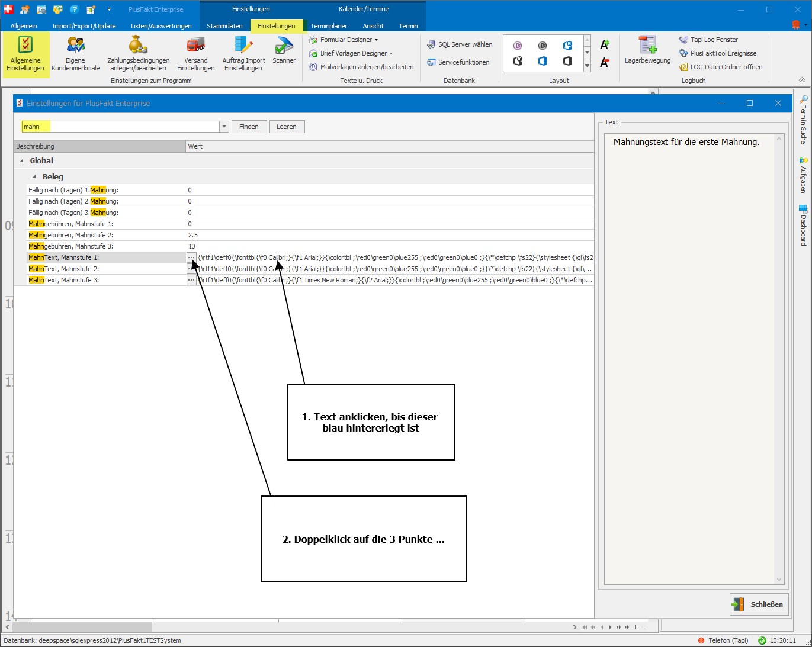Select the blue Office layout skin

coord(543,61)
